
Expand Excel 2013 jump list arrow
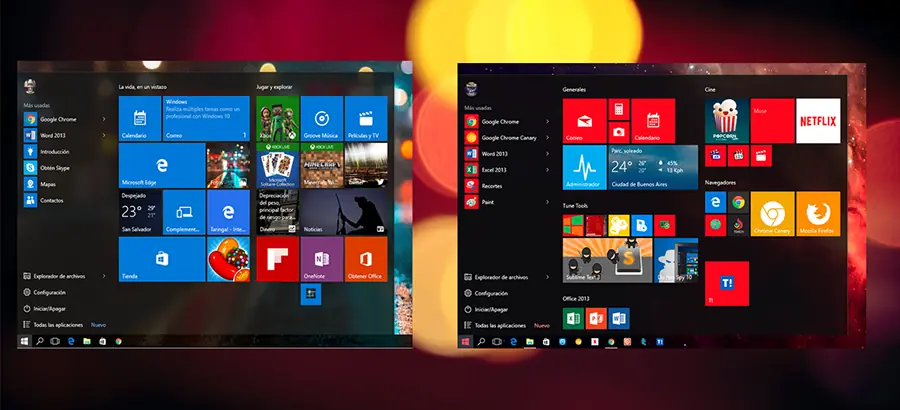[548, 170]
